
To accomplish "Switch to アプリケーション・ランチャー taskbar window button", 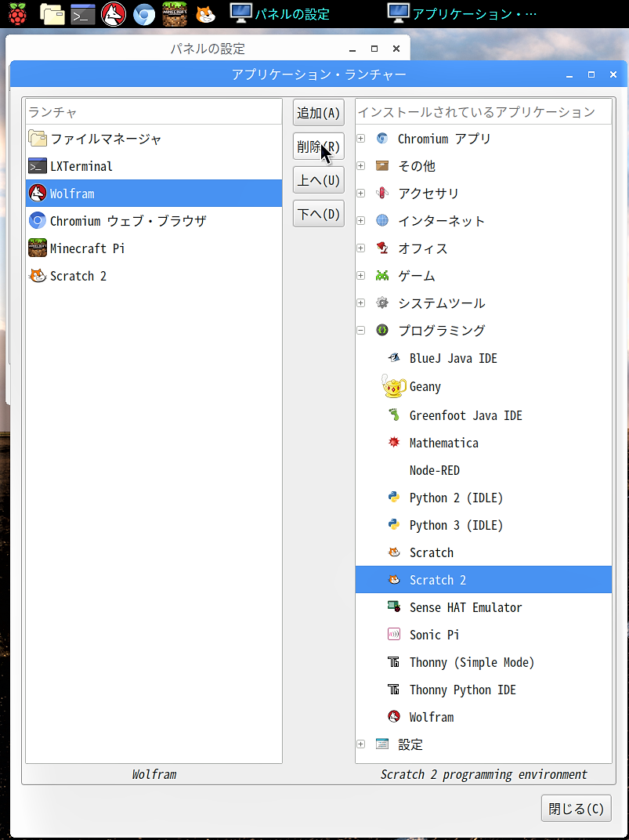I will click(462, 13).
